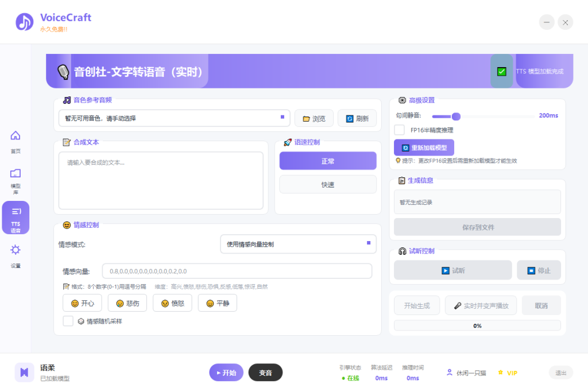Click the dice icon next to 情感随机采样
This screenshot has width=588, height=392.
pyautogui.click(x=80, y=321)
